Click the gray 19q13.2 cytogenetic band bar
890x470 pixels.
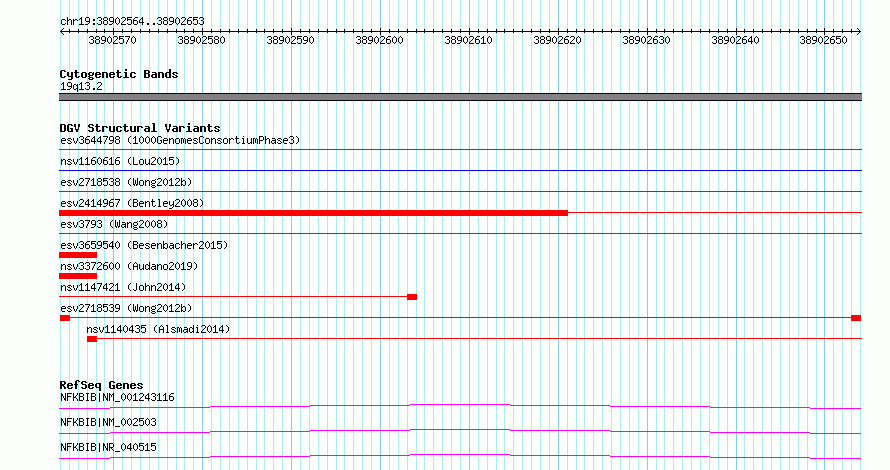click(460, 97)
